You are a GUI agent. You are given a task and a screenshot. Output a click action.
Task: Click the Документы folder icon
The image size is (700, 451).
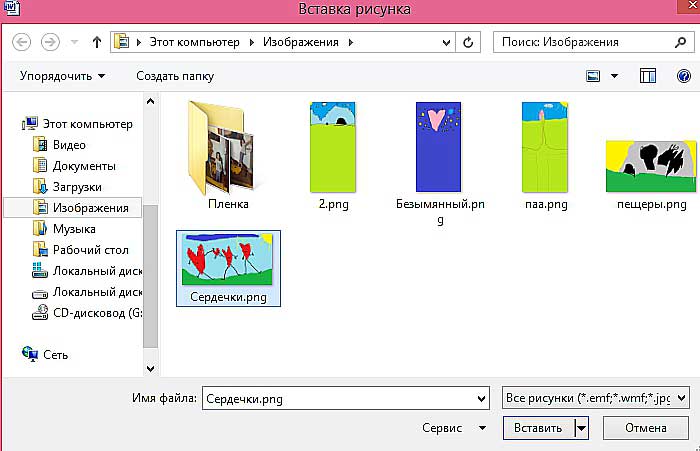point(40,165)
